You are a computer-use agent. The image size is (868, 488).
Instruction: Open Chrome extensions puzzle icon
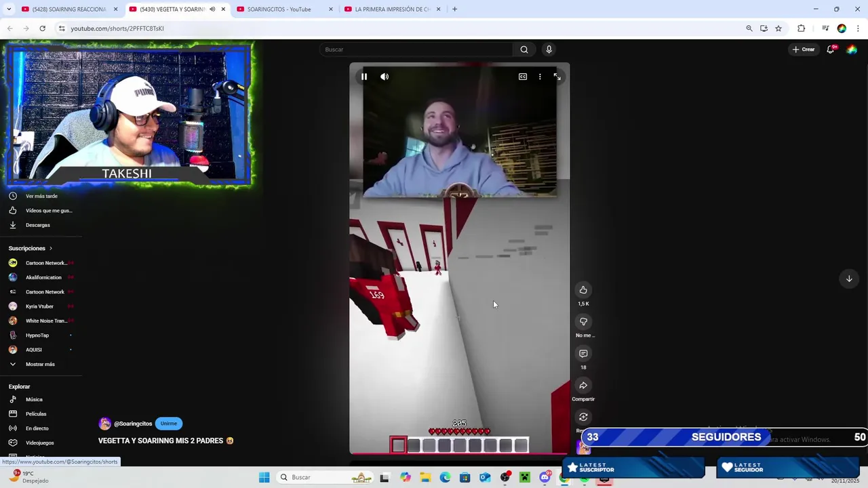tap(802, 28)
